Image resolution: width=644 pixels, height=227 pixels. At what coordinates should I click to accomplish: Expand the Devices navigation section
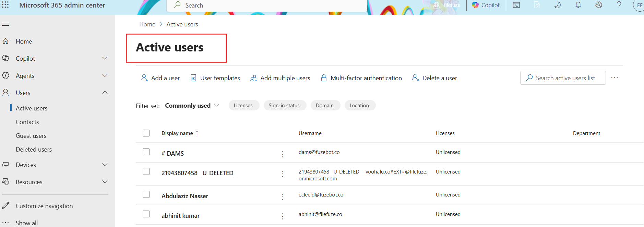click(x=105, y=165)
